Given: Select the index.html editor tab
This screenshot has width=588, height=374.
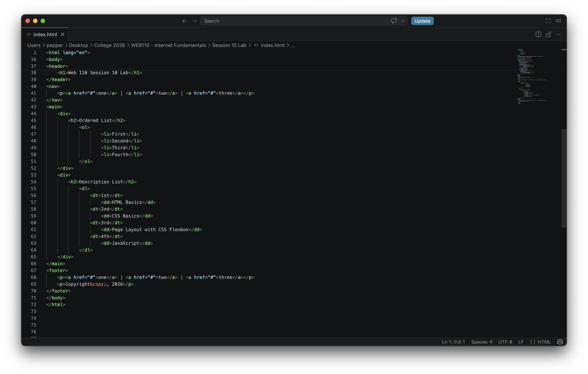Looking at the screenshot, I should (x=45, y=34).
